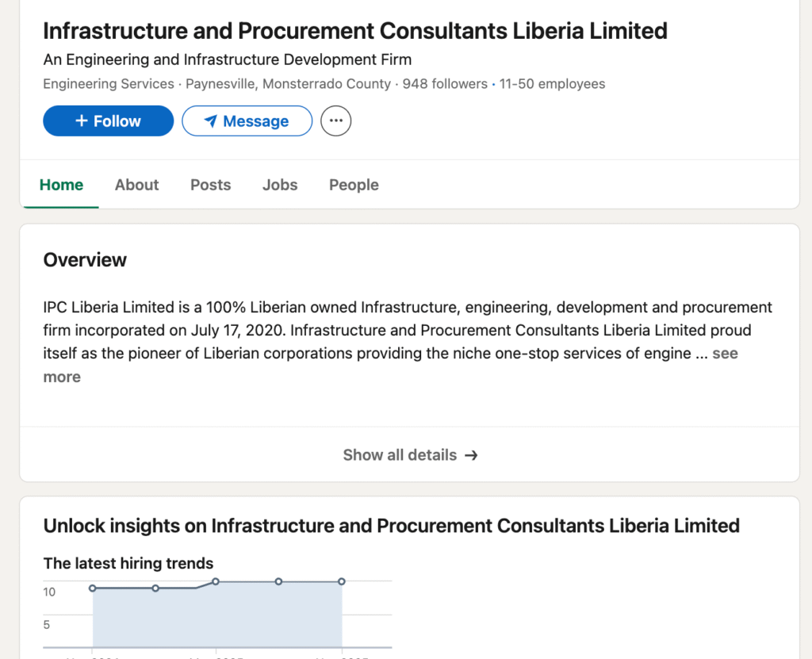The image size is (812, 659).
Task: Click the first circle node on the trend line
Action: [94, 588]
